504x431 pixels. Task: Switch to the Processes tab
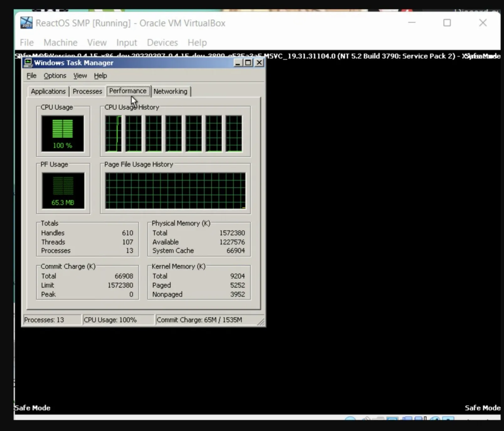87,91
